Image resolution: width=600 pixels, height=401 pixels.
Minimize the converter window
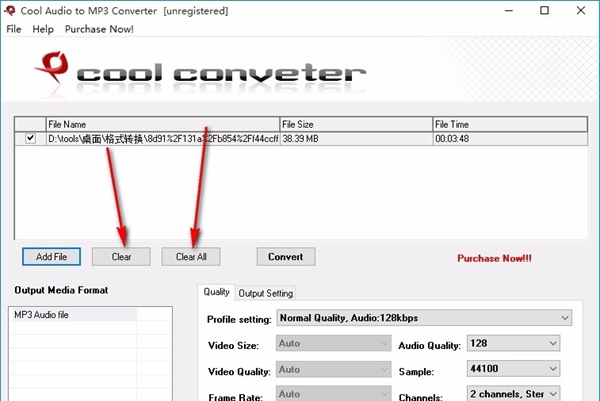tap(509, 11)
